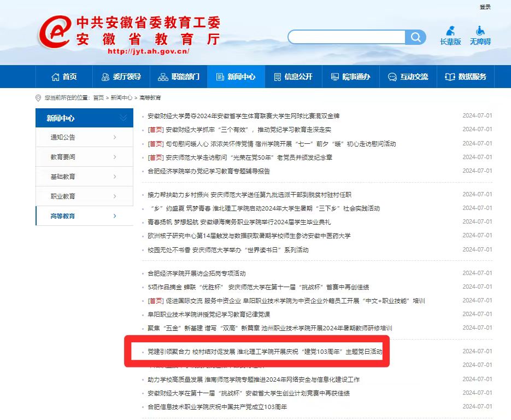Open article 合肥经济学院开展访企拓岗专项活动

(x=197, y=273)
